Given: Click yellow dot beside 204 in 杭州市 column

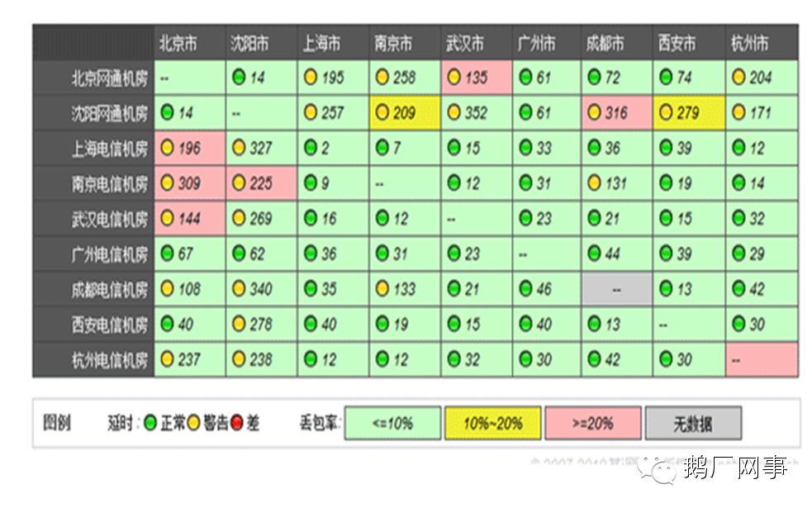Looking at the screenshot, I should click(x=738, y=77).
